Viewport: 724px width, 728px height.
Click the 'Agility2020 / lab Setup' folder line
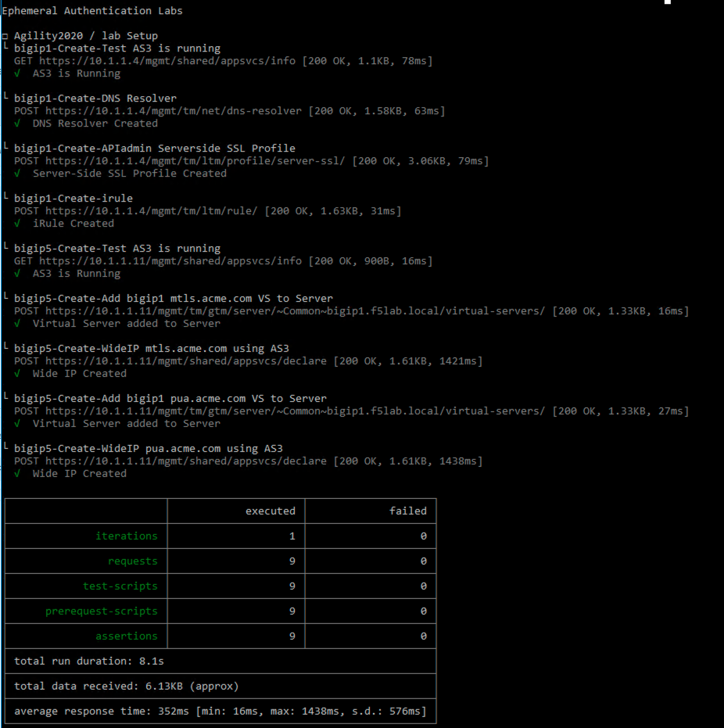pos(86,36)
